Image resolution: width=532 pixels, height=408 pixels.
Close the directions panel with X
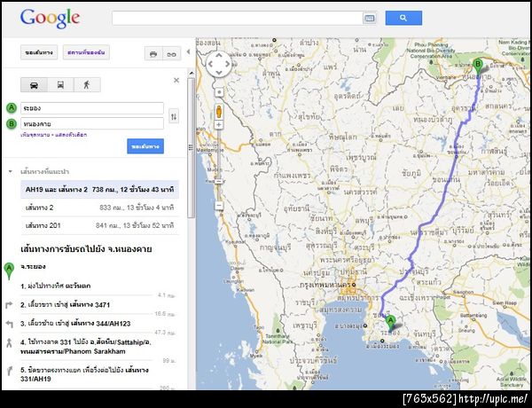coord(176,81)
